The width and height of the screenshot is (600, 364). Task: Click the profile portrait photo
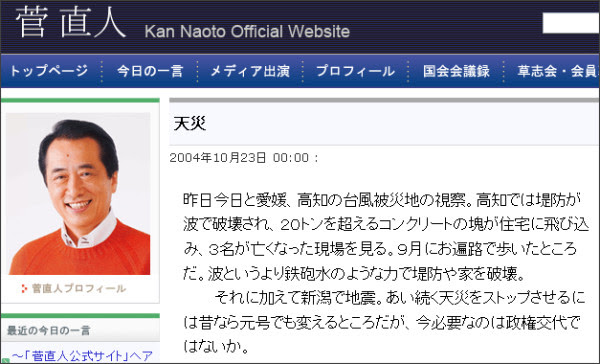tap(78, 194)
